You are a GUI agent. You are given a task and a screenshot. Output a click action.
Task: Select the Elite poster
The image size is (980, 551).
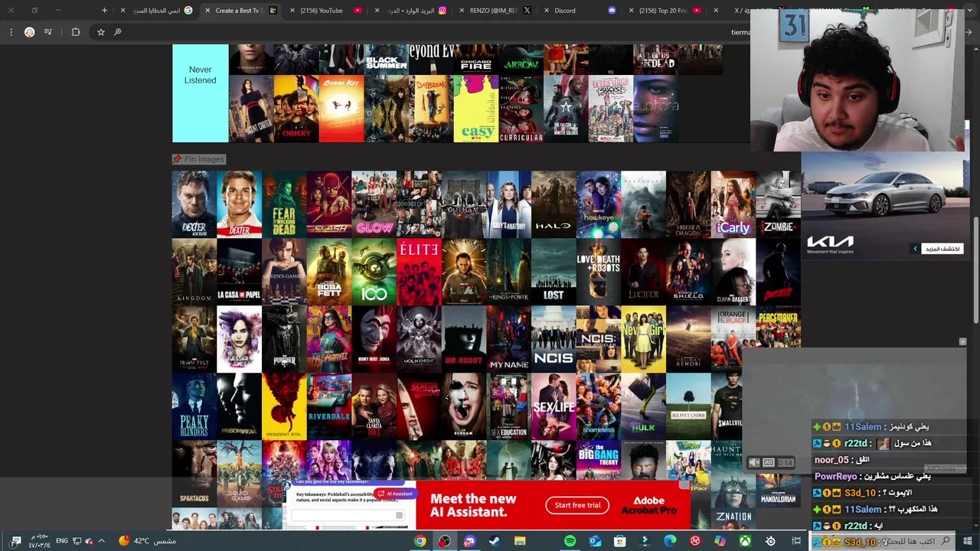[x=419, y=272]
